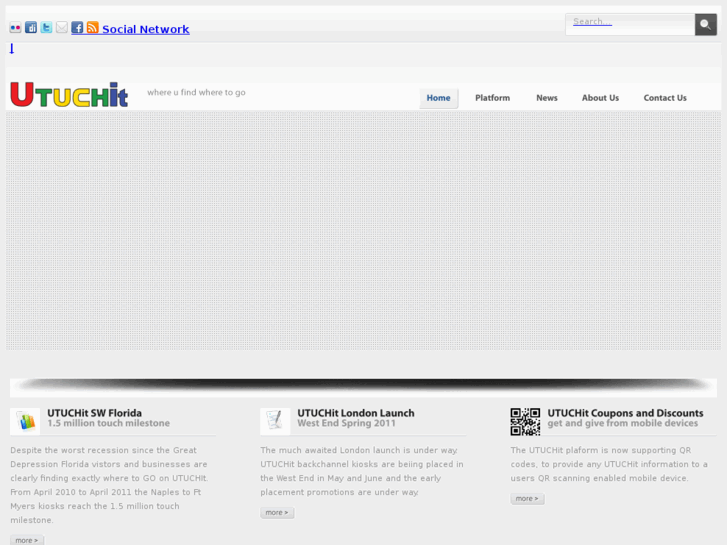The height and width of the screenshot is (545, 727).
Task: Click subtitle 'get and give from mobile devices'
Action: (x=623, y=423)
